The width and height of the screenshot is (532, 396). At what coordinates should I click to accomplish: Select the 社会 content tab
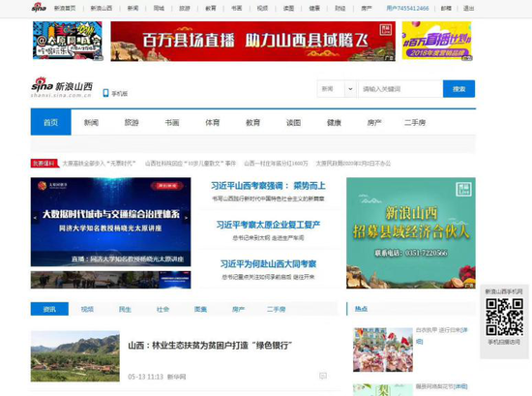pos(163,309)
